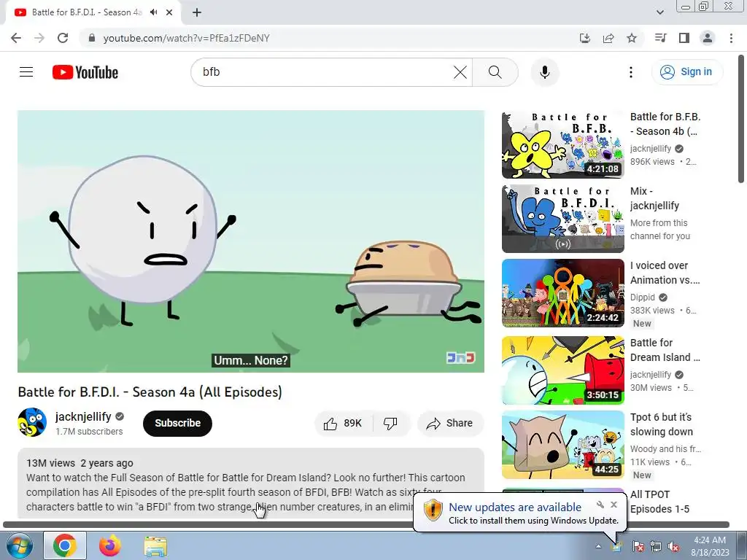This screenshot has height=560, width=747.
Task: Open Action Center flag tray icon
Action: click(x=638, y=546)
